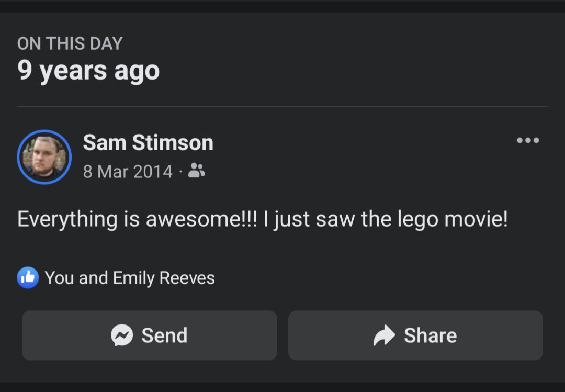Open the three-dot post options menu
The width and height of the screenshot is (565, 392).
point(527,140)
